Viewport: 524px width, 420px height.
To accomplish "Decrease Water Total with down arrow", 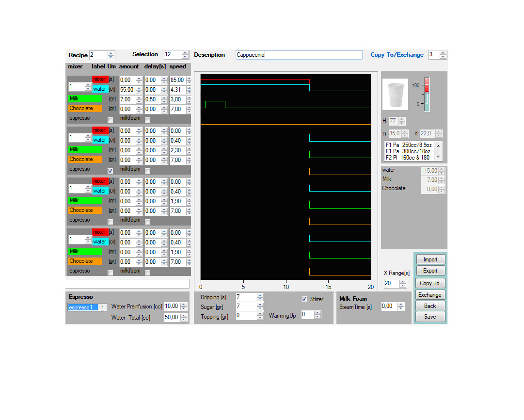I will tap(184, 319).
